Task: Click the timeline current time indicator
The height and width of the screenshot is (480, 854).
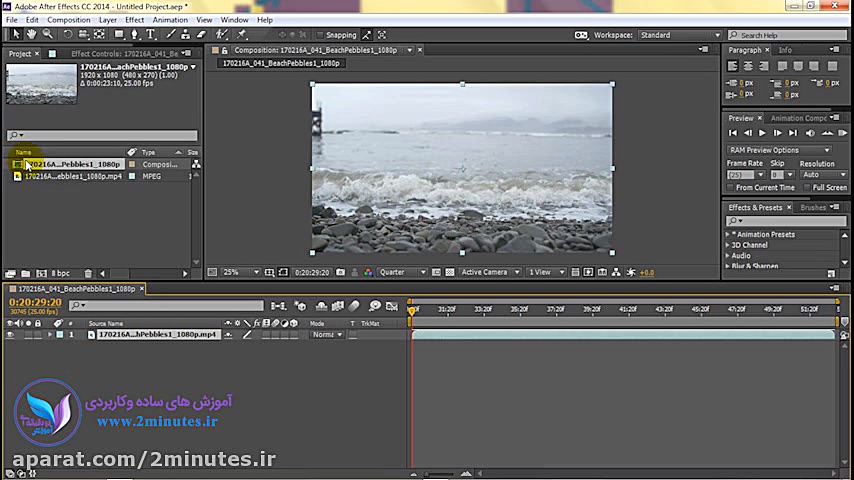Action: (412, 310)
